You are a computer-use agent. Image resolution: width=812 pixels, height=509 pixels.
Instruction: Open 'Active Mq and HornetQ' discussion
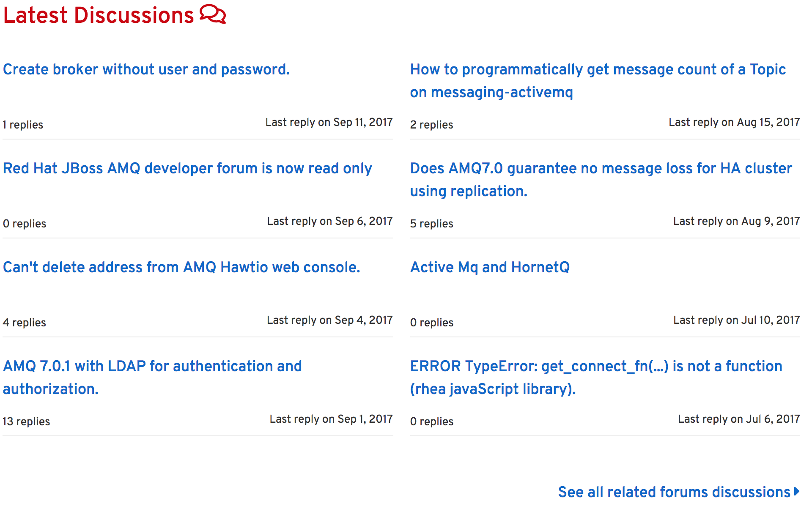coord(490,267)
